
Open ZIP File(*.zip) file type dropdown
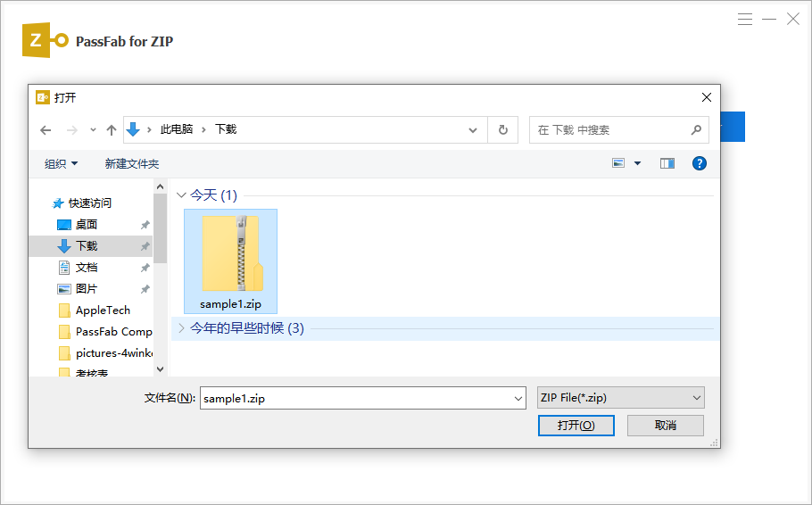click(620, 398)
